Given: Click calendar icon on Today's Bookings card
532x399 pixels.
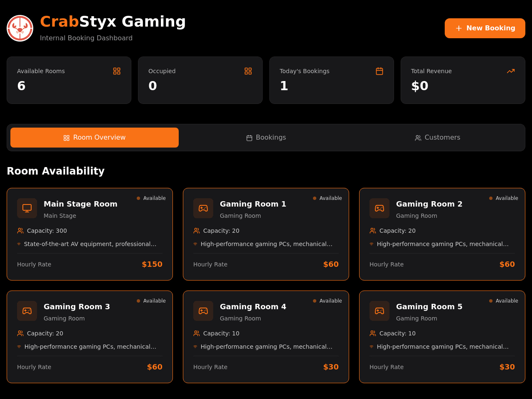Looking at the screenshot, I should point(379,71).
